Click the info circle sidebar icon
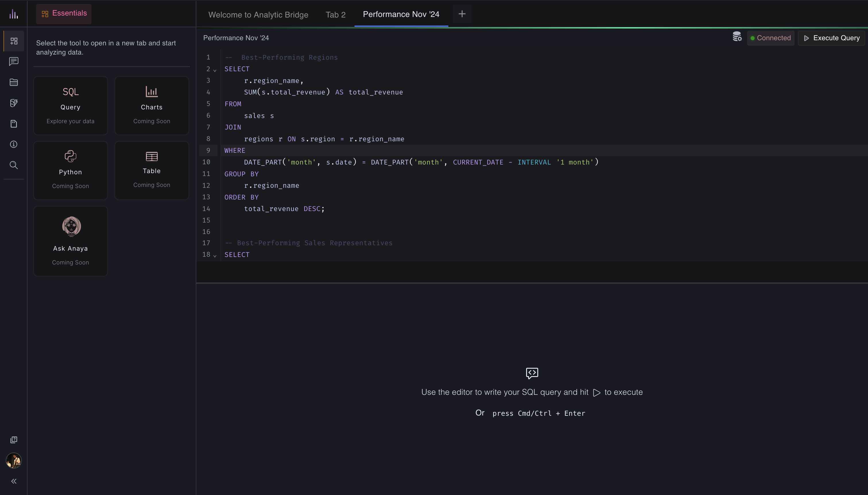 [x=13, y=144]
